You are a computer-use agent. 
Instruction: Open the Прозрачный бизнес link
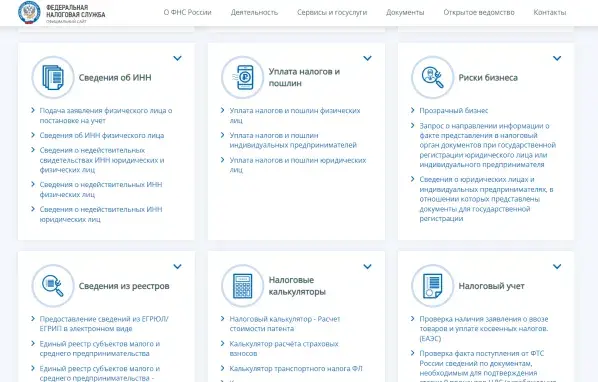click(453, 111)
